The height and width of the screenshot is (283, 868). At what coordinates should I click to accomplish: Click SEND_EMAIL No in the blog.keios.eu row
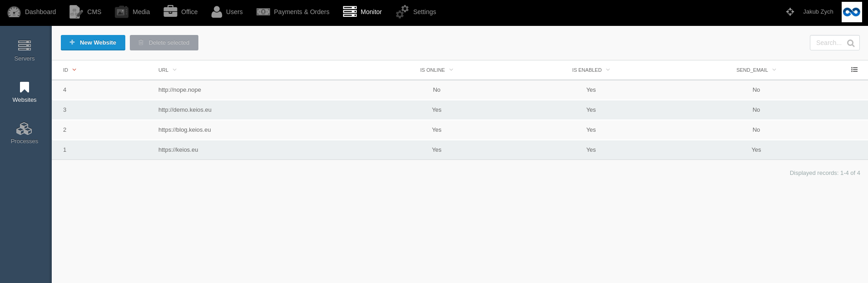756,130
